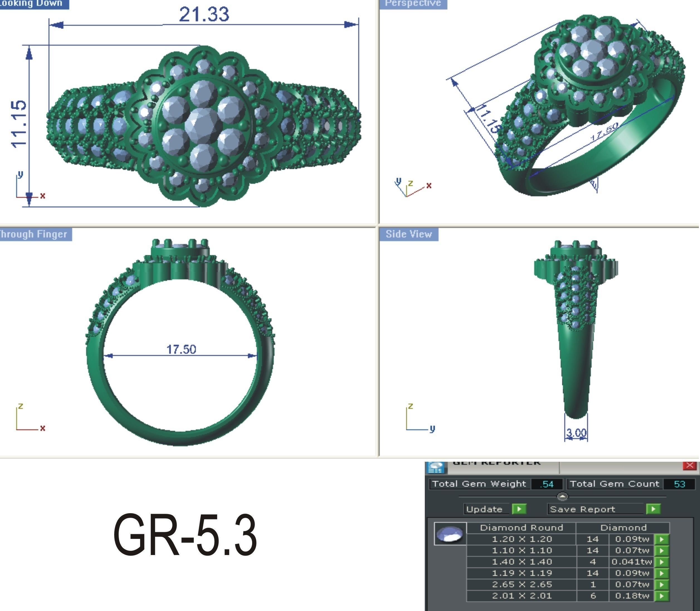
Task: Click green arrow in the 1.19 X 1.19 row
Action: [x=662, y=573]
